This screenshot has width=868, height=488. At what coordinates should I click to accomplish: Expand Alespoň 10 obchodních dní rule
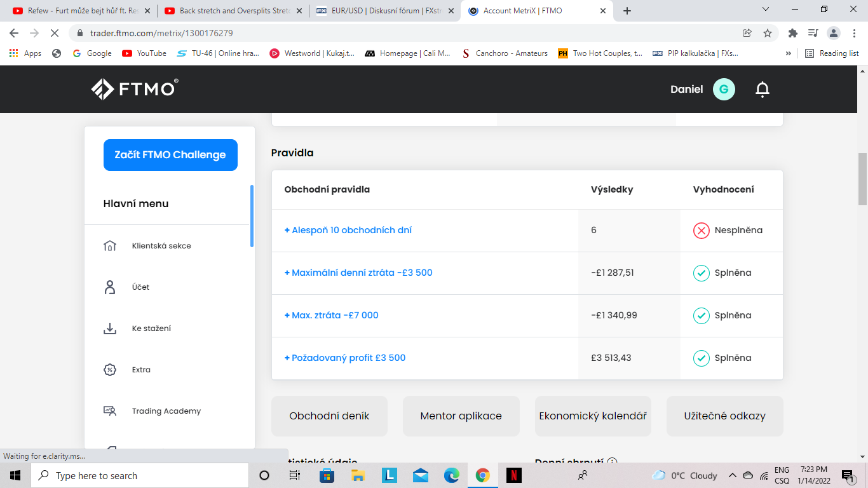[348, 230]
